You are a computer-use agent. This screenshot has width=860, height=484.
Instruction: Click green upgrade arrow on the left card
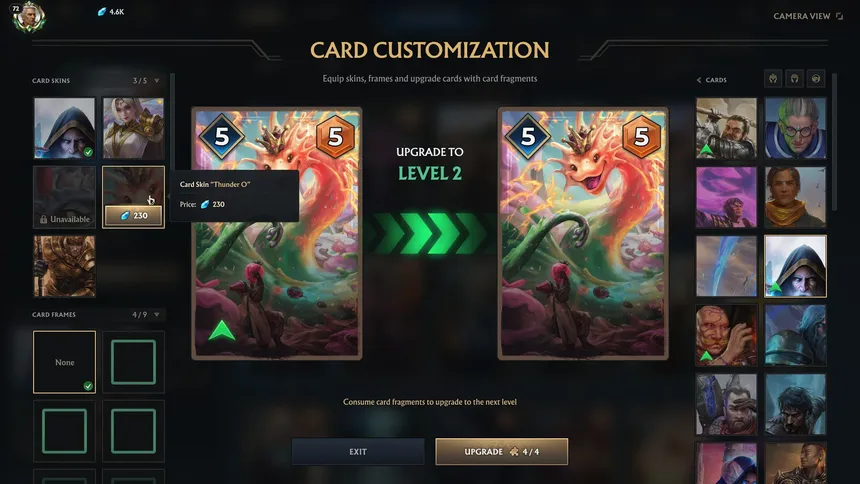(222, 330)
